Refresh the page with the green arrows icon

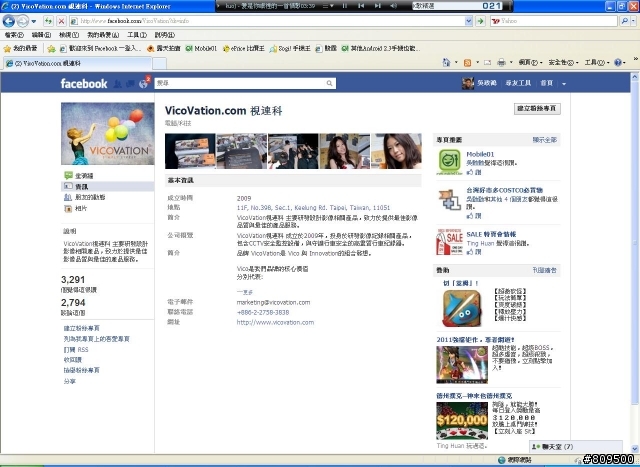[49, 21]
